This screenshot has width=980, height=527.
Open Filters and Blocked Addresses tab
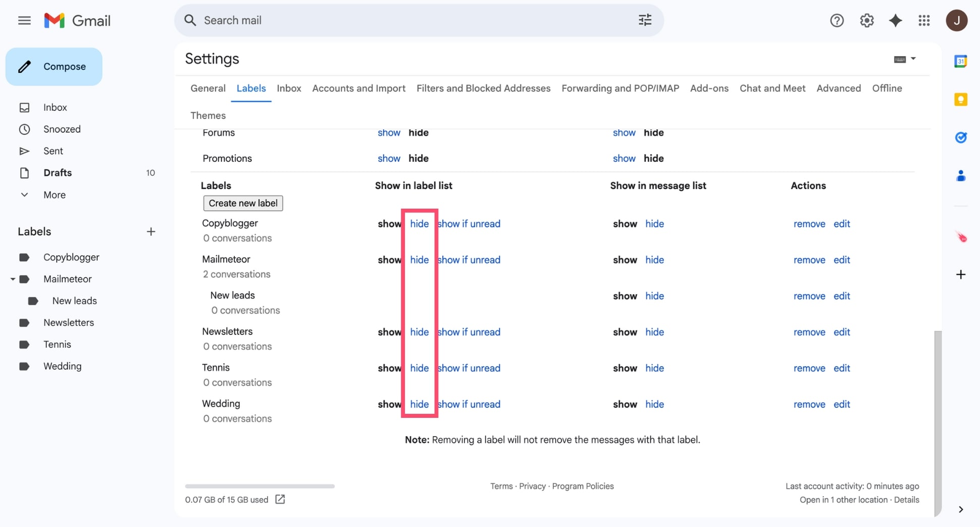tap(483, 88)
